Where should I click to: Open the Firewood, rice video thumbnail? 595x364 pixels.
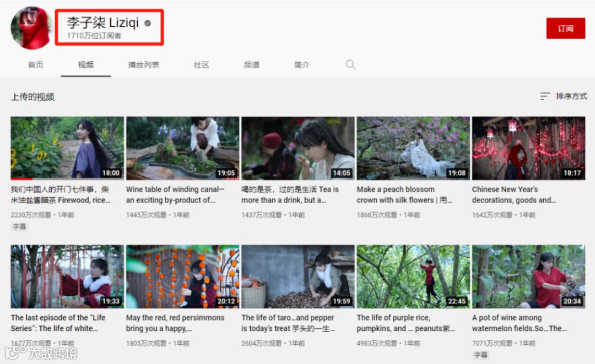(x=67, y=148)
